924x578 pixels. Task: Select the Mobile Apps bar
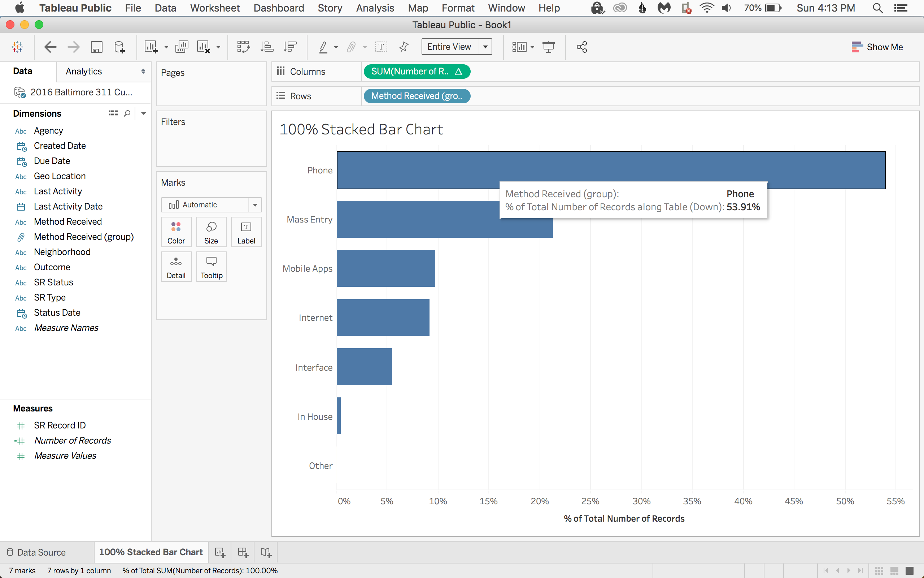[x=386, y=268]
